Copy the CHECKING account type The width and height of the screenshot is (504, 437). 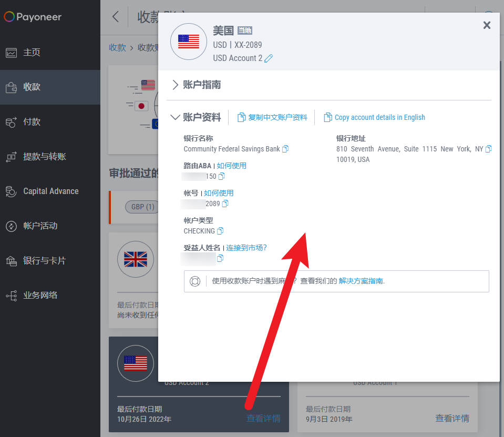(220, 231)
